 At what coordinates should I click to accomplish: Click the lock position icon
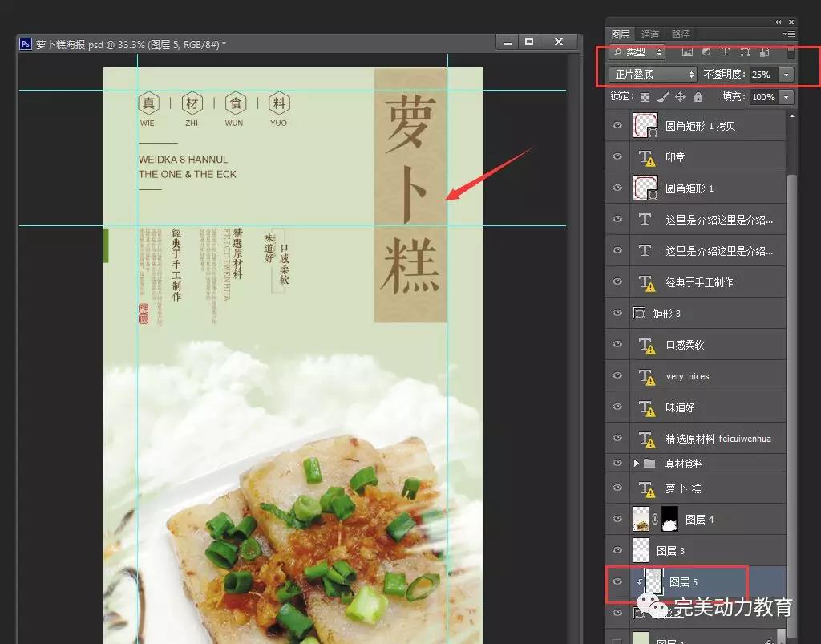click(x=680, y=97)
